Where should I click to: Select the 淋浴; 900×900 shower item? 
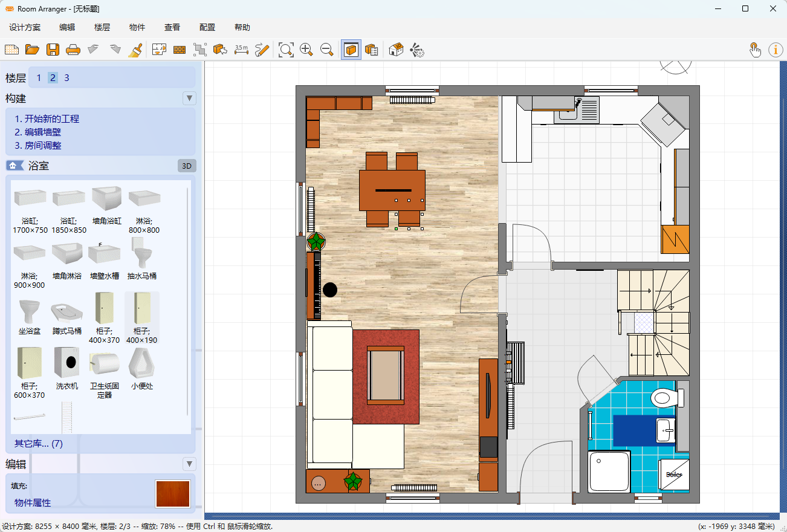click(x=29, y=264)
